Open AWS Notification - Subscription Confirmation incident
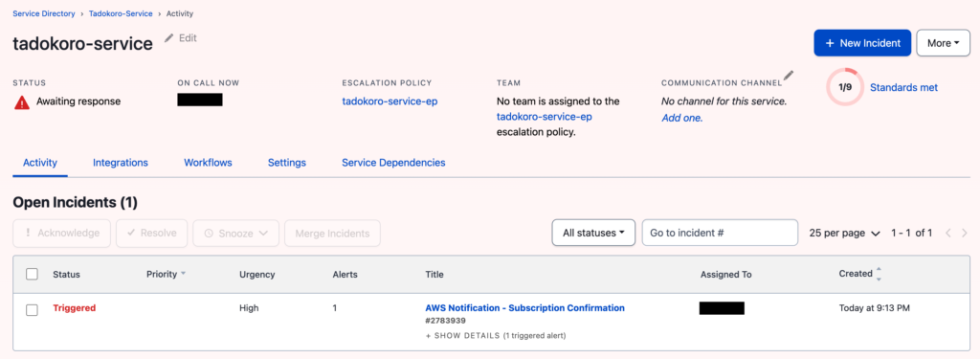Viewport: 980px width, 359px height. click(525, 307)
